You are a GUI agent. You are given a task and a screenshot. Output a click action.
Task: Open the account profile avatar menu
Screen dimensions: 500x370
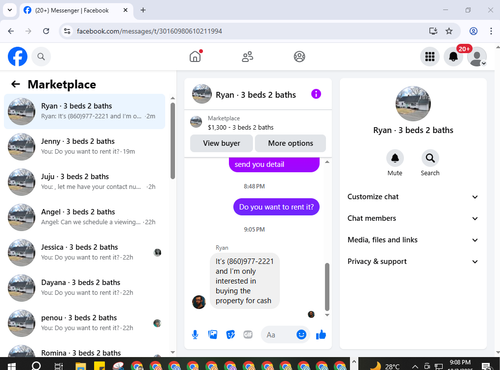pyautogui.click(x=477, y=57)
